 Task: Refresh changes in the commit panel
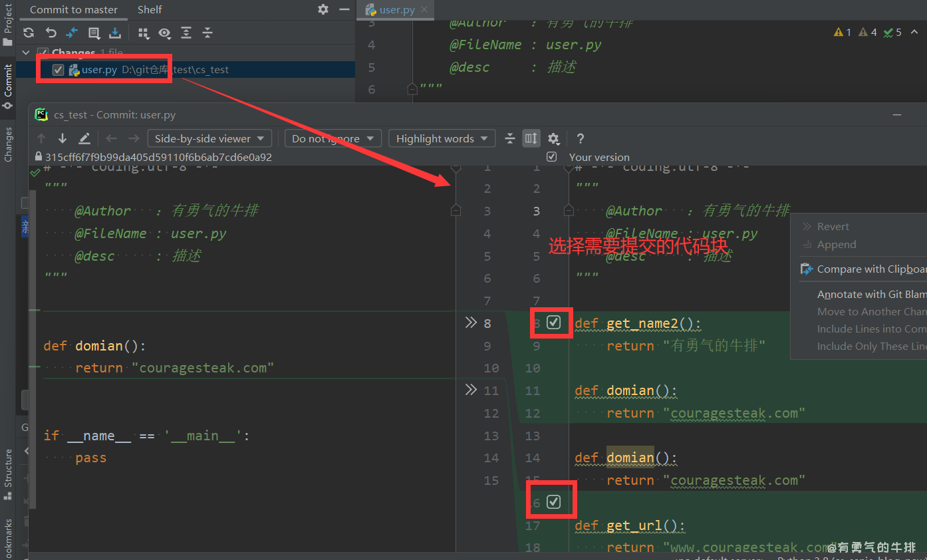click(28, 33)
